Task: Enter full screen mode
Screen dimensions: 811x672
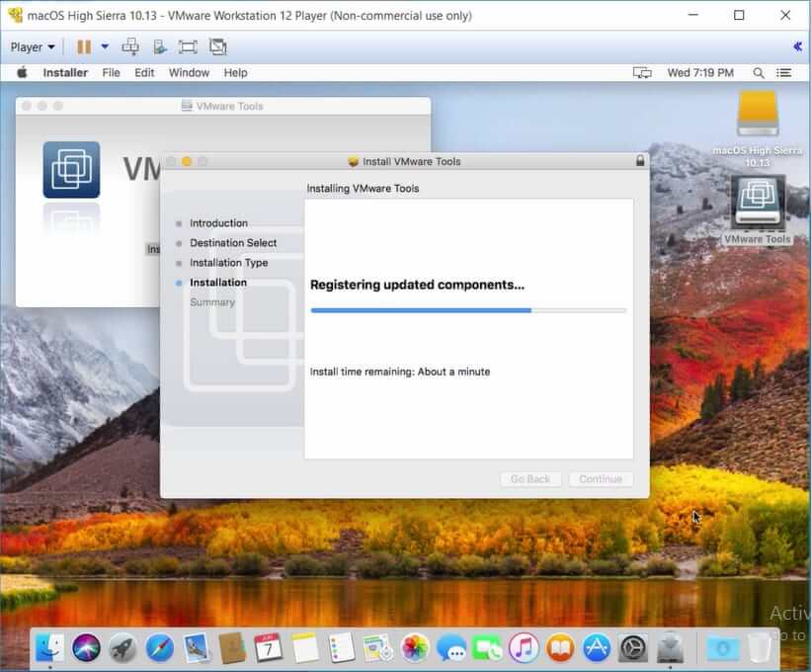Action: (188, 47)
